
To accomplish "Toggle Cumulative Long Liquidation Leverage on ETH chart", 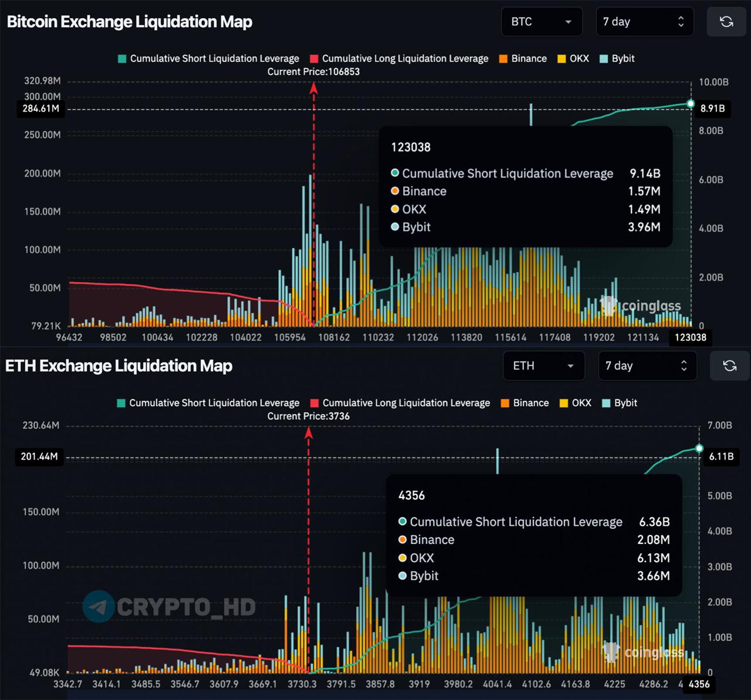I will [400, 403].
